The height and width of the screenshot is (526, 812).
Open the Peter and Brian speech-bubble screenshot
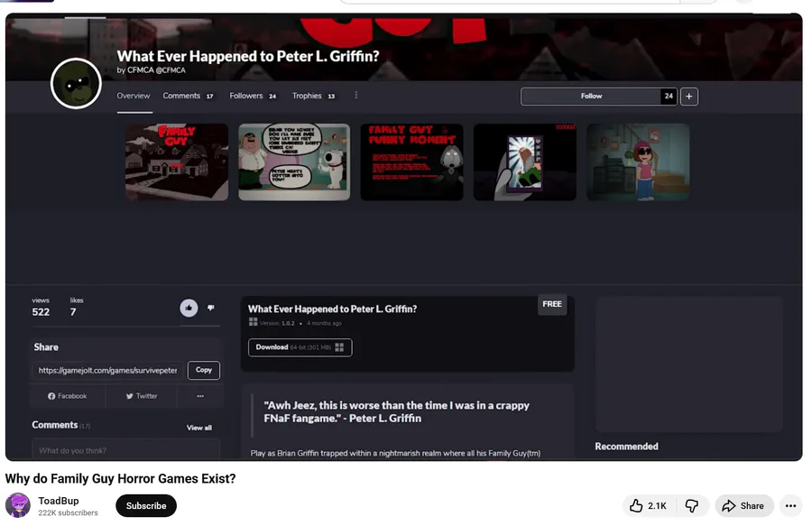click(x=294, y=162)
